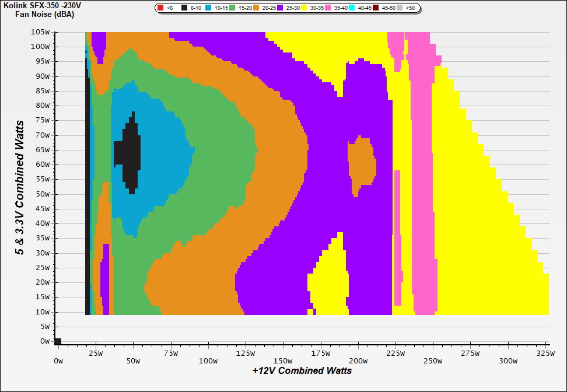Click the pink 35-40 legend swatch
Viewport: 567px width, 392px height.
(x=328, y=8)
